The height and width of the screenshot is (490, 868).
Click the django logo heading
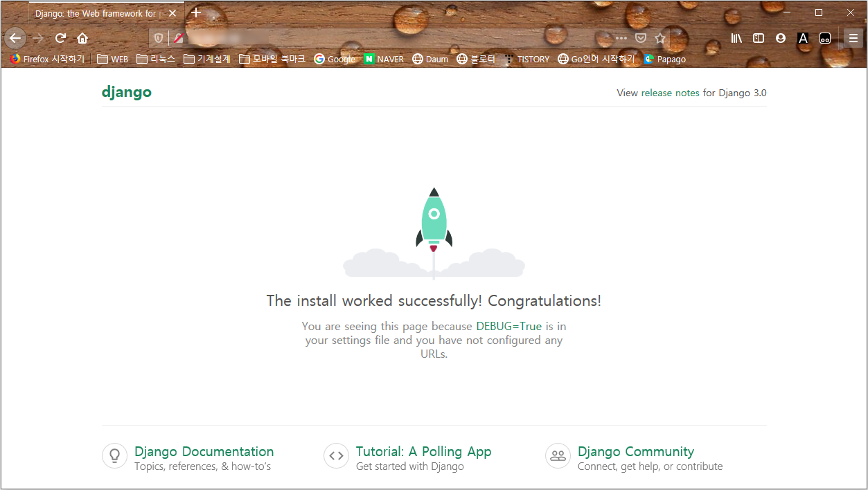tap(126, 92)
